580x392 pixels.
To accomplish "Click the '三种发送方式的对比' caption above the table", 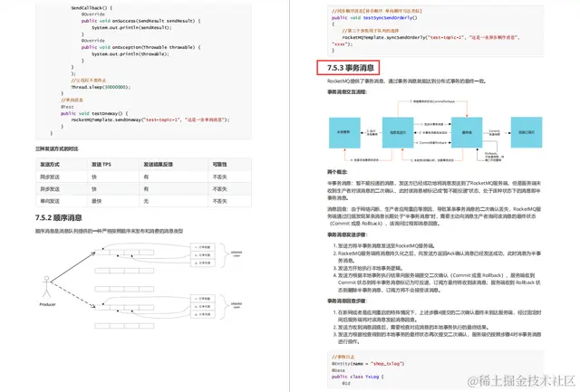I will click(x=57, y=148).
